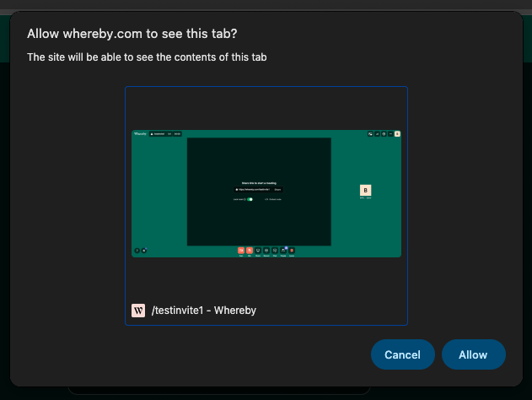This screenshot has height=400, width=532.
Task: Click the People icon in the preview
Action: (x=283, y=251)
